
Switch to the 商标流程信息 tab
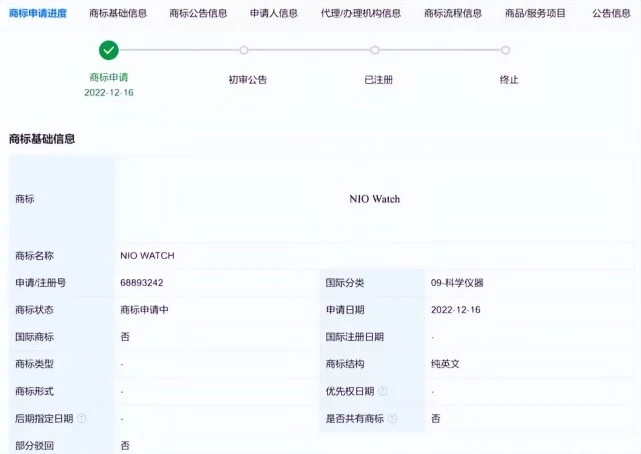point(453,13)
